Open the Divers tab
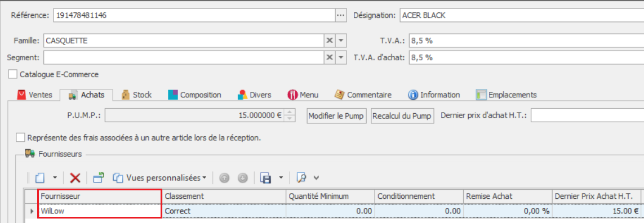The width and height of the screenshot is (644, 223). [x=255, y=95]
